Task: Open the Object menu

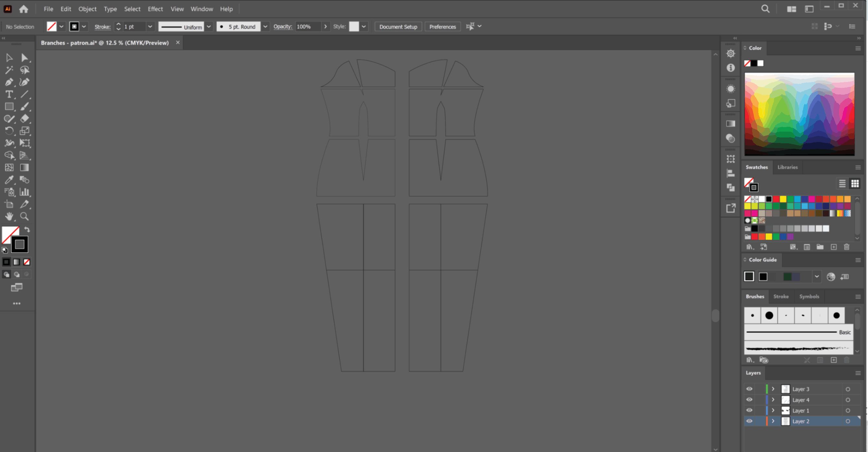Action: click(x=87, y=9)
